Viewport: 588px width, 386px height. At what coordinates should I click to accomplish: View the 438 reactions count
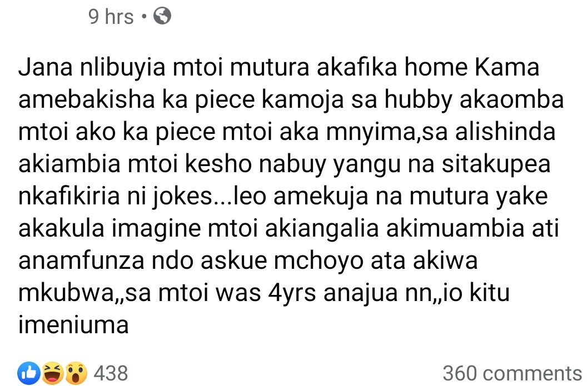111,373
